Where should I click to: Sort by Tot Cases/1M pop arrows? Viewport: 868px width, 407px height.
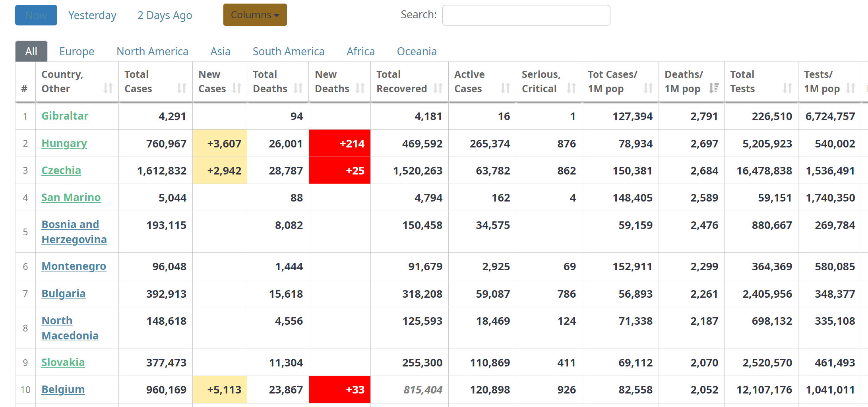[x=648, y=88]
